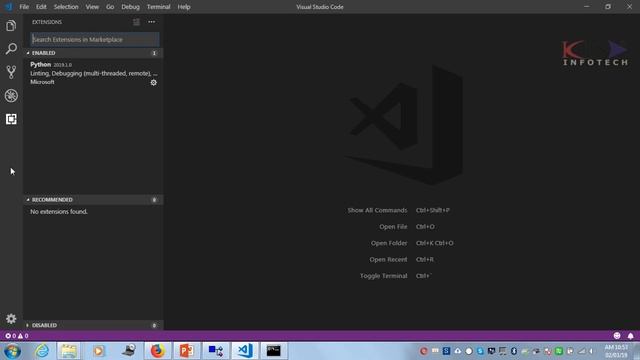Click 'Toggle Terminal' welcome label
The height and width of the screenshot is (360, 640).
point(383,276)
